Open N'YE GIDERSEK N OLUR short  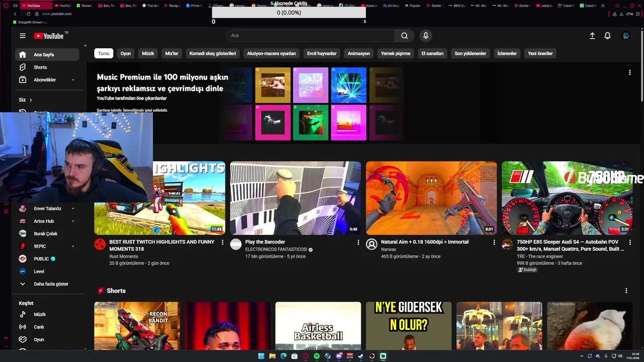409,326
